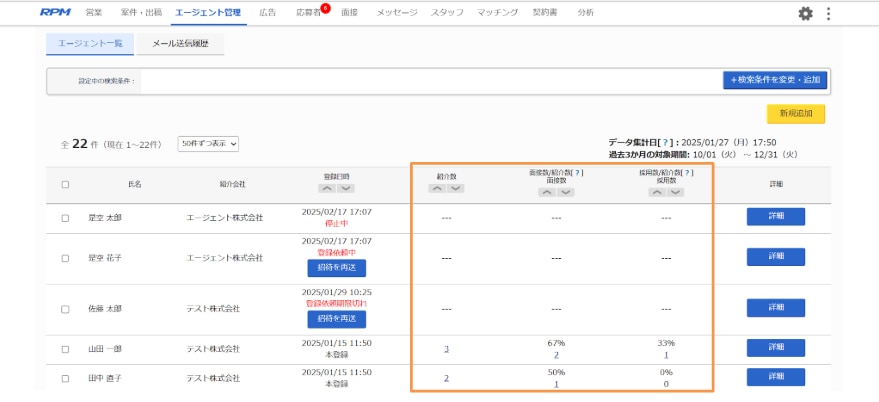This screenshot has height=402, width=879.
Task: Open help for 面接数/紹介数
Action: click(576, 173)
